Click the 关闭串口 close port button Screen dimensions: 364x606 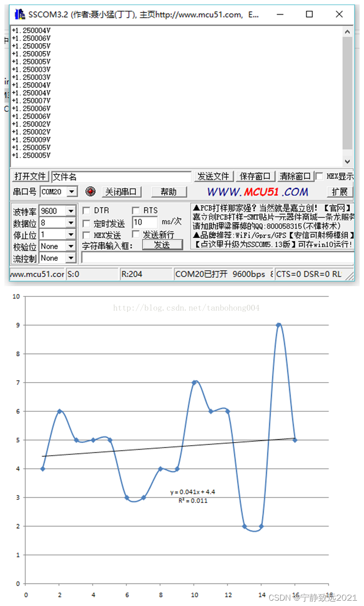point(122,191)
